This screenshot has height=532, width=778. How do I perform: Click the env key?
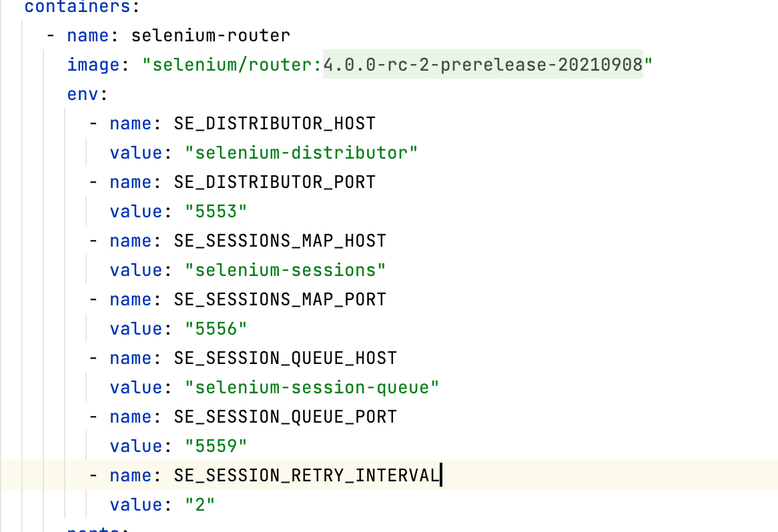(83, 94)
